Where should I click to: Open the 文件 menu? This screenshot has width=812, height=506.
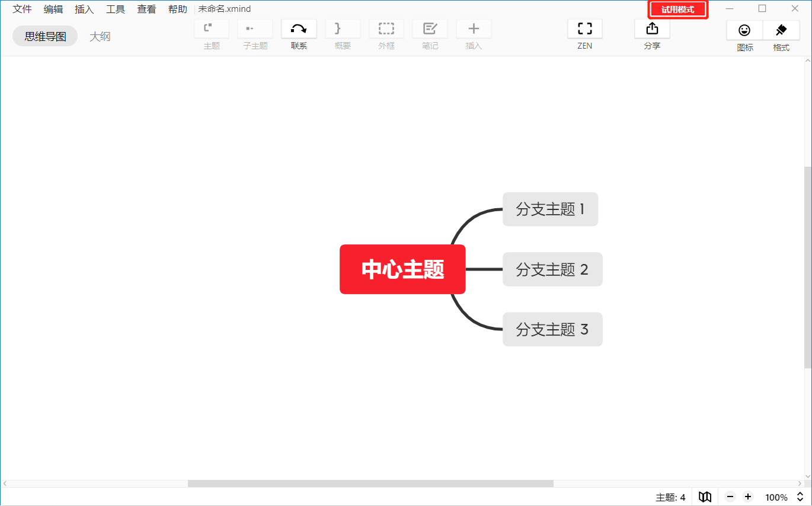[23, 9]
